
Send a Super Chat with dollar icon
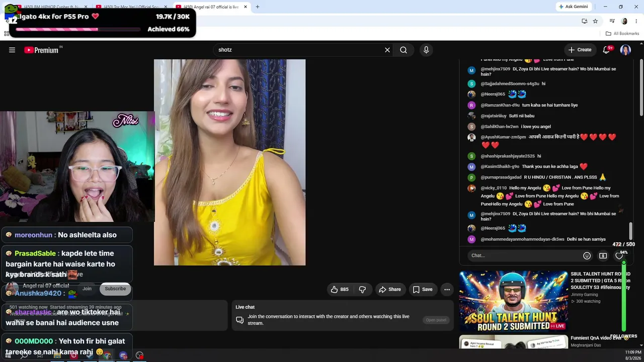pos(603,255)
